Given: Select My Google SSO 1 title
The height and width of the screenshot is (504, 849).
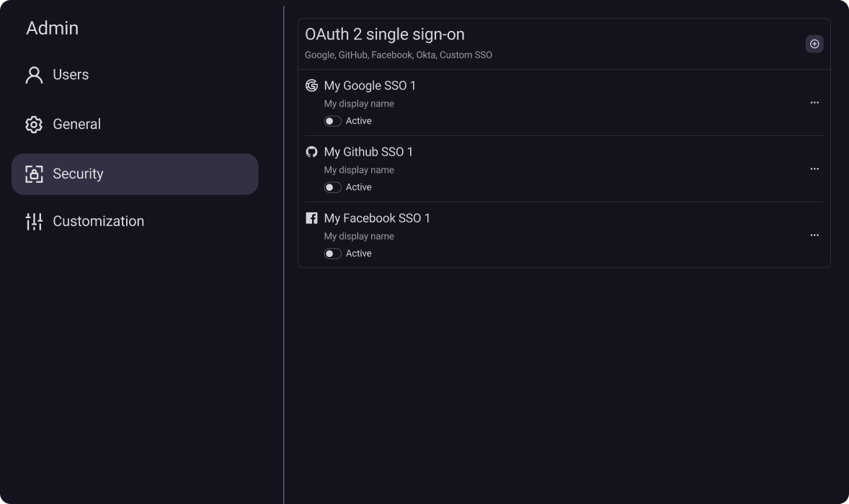Looking at the screenshot, I should 370,86.
